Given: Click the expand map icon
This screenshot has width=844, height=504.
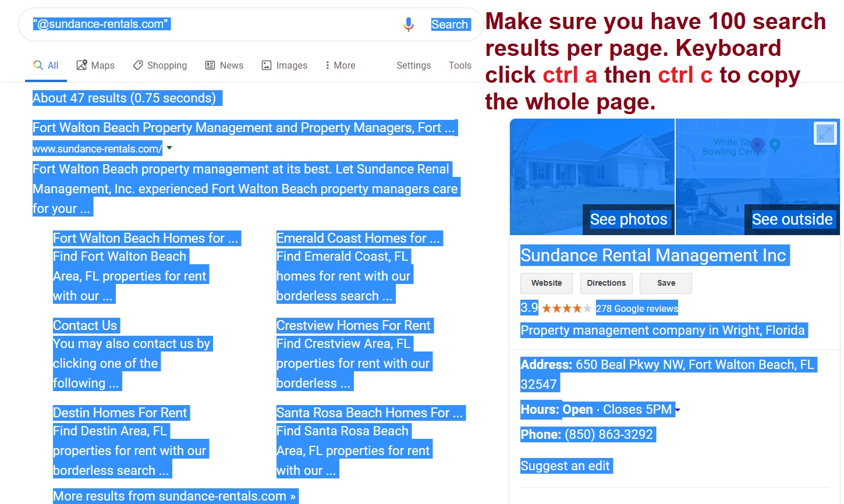Looking at the screenshot, I should 825,133.
